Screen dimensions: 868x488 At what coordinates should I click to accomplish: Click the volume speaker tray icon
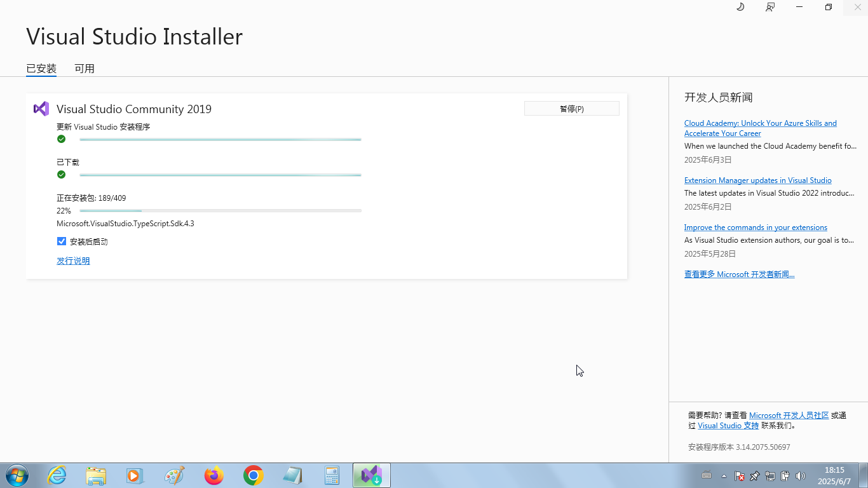tap(801, 476)
